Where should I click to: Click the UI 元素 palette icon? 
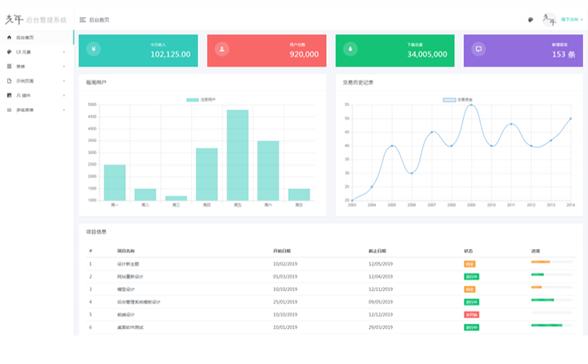click(x=10, y=52)
